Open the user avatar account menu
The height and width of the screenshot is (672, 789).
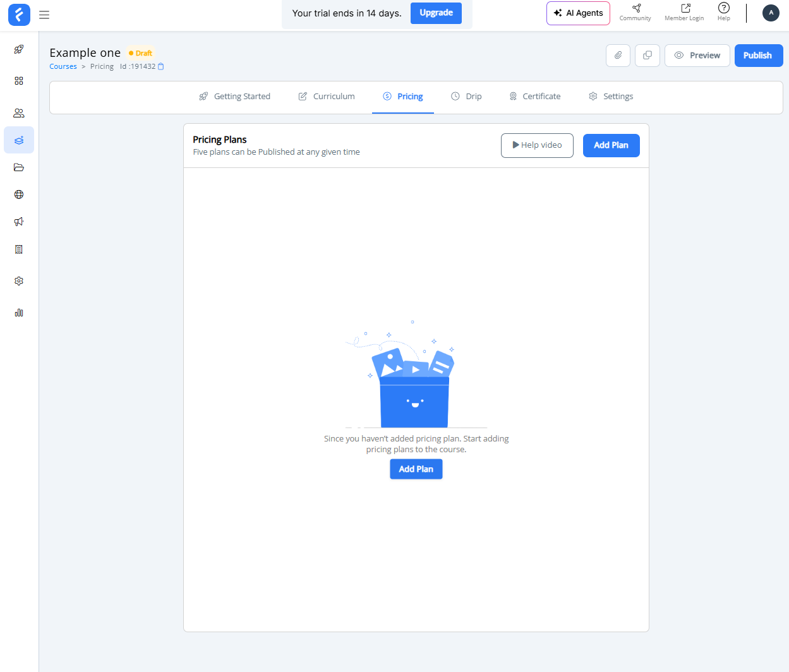pyautogui.click(x=771, y=13)
